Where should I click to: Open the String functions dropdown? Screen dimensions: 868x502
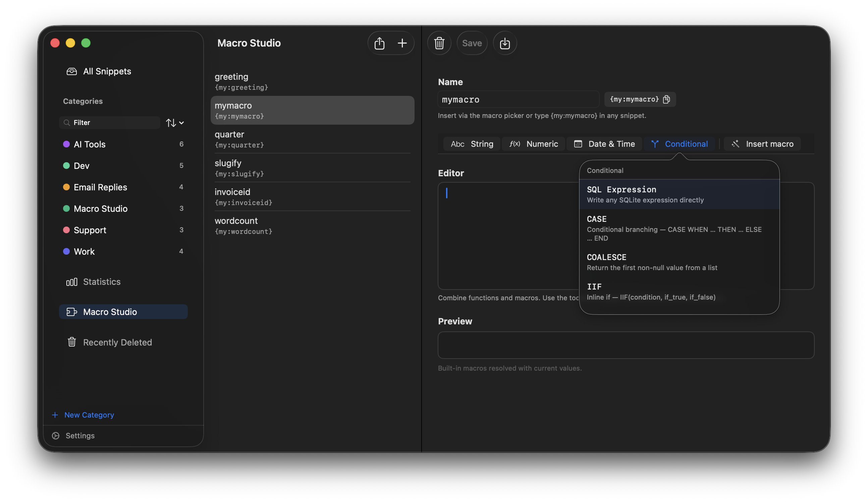[472, 144]
